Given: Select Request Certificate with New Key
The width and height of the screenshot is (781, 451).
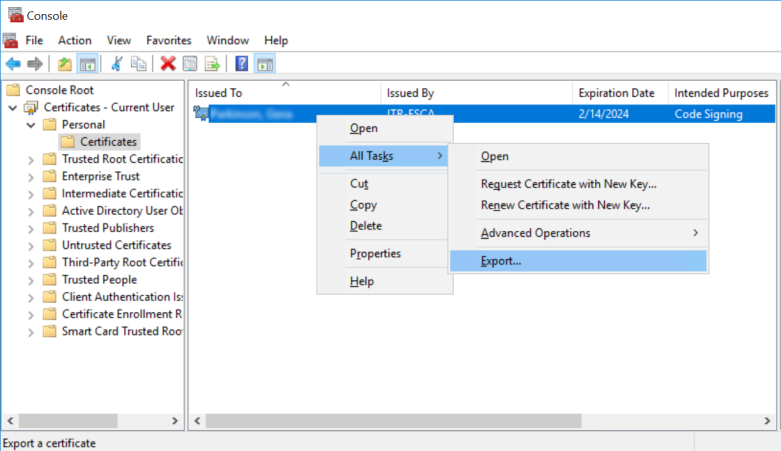Looking at the screenshot, I should 578,184.
